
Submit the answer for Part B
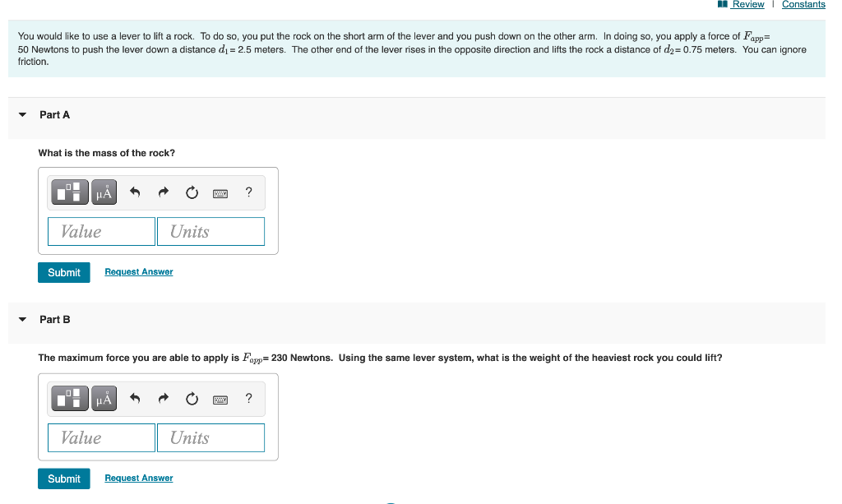[x=63, y=478]
